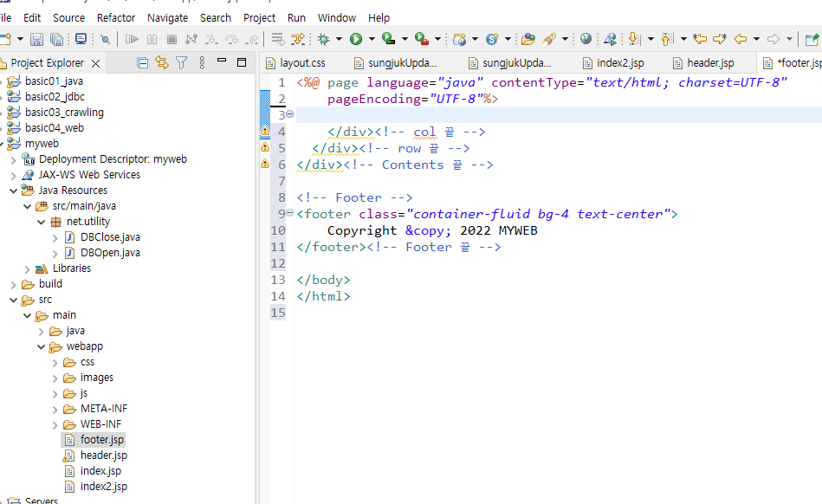Expand the Libraries node
Image resolution: width=822 pixels, height=504 pixels.
tap(27, 268)
